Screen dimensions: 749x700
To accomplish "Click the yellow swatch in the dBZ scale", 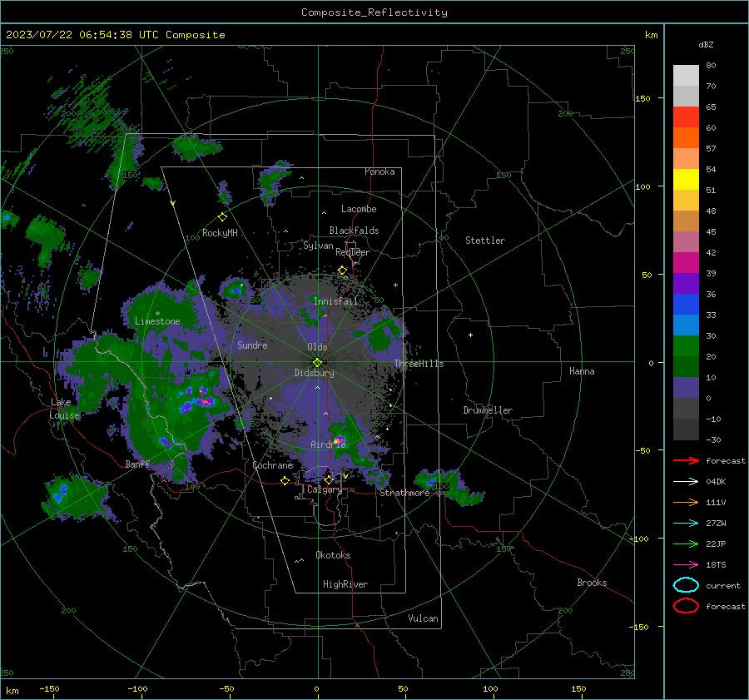I will point(686,179).
